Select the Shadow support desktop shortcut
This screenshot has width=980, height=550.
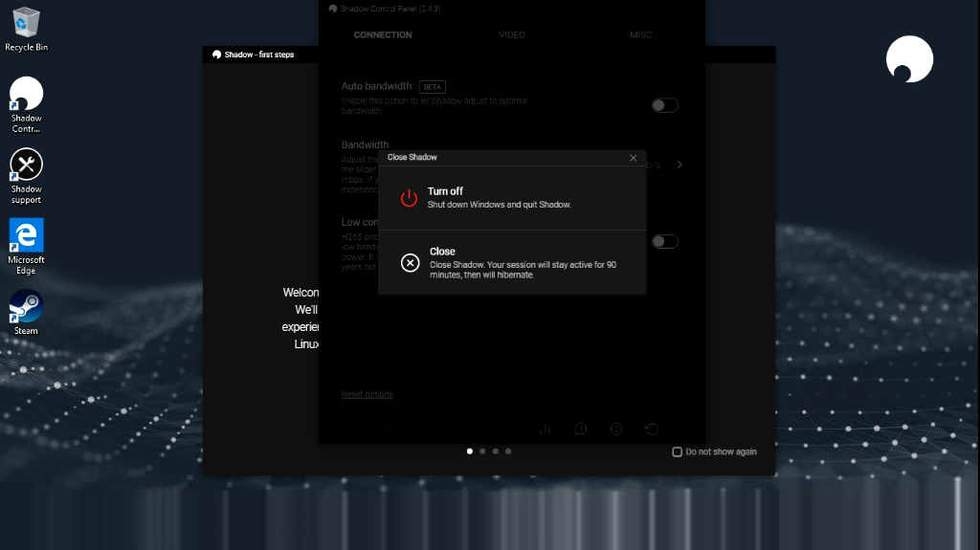pos(26,176)
